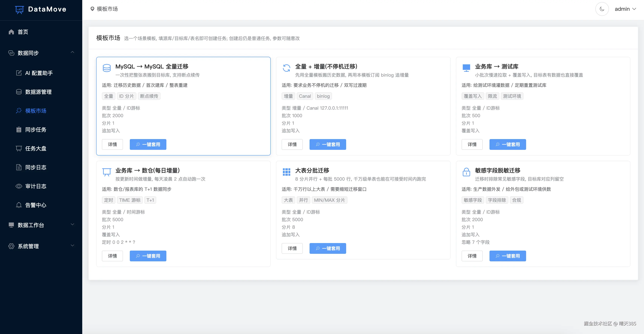The image size is (644, 334).
Task: Click the sync arrows icon of 全量 + 增量
Action: [x=287, y=68]
